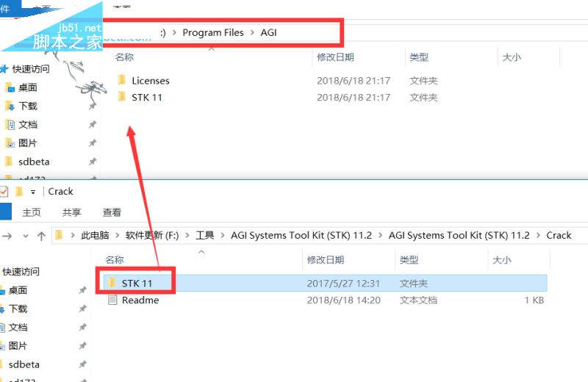Unpin 图片 in Crack window sidebar
This screenshot has width=588, height=382.
[x=82, y=346]
